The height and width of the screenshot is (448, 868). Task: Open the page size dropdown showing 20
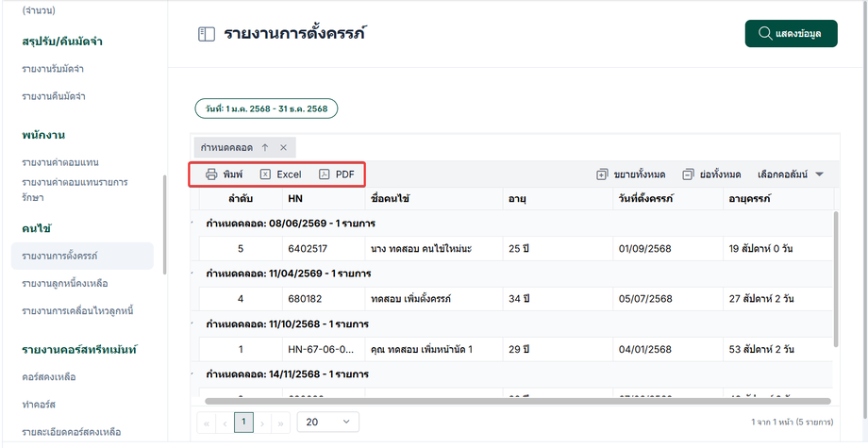[x=327, y=422]
